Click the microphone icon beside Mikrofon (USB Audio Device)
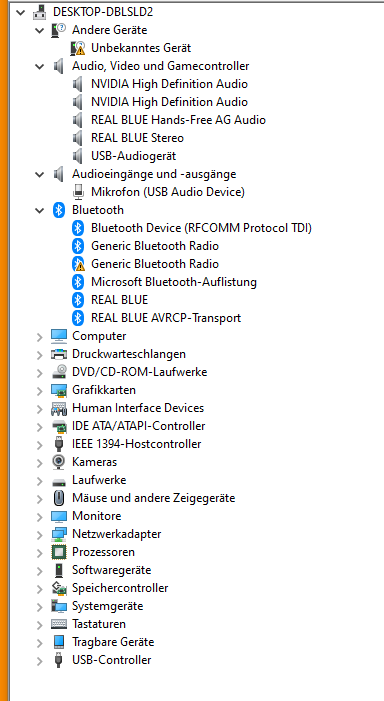Image resolution: width=384 pixels, height=701 pixels. tap(78, 192)
